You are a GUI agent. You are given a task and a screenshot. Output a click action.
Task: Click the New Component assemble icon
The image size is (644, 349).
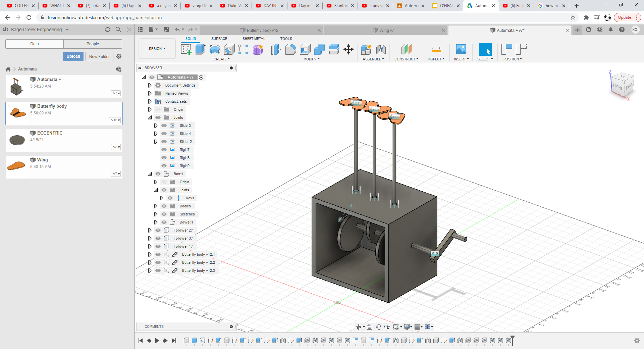pos(366,49)
